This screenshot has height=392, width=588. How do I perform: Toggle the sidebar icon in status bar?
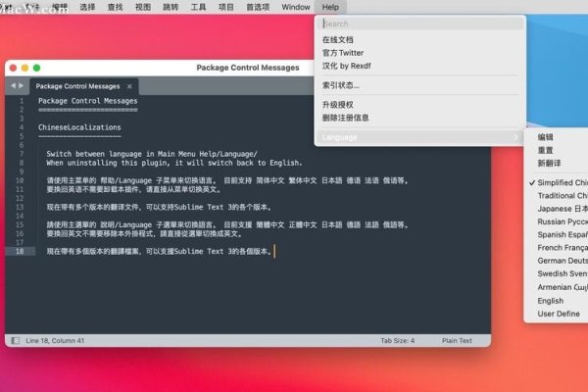click(x=16, y=341)
